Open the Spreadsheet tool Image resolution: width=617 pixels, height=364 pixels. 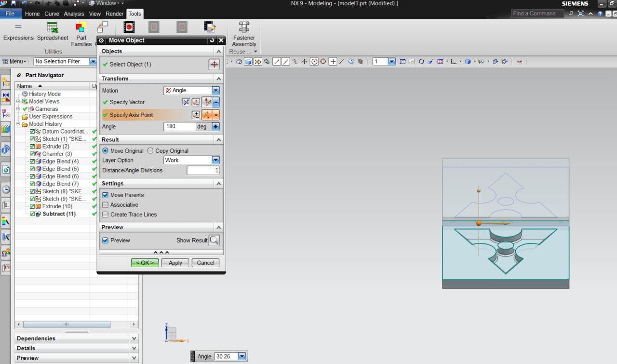pyautogui.click(x=53, y=32)
